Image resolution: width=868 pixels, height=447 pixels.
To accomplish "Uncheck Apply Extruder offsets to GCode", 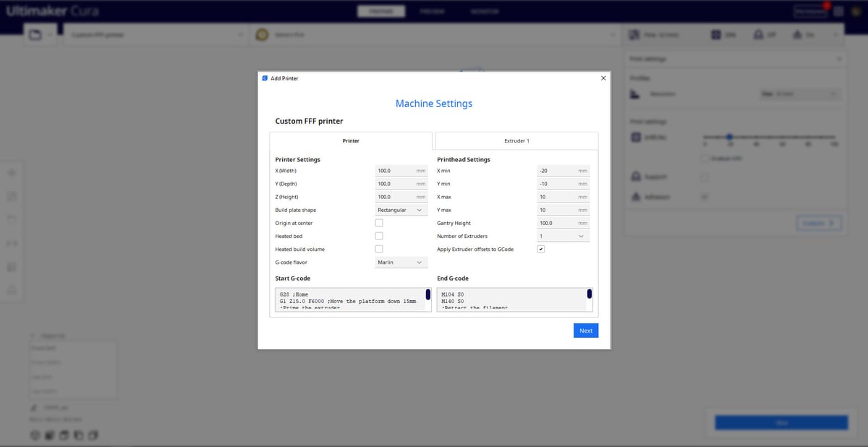I will pos(541,249).
